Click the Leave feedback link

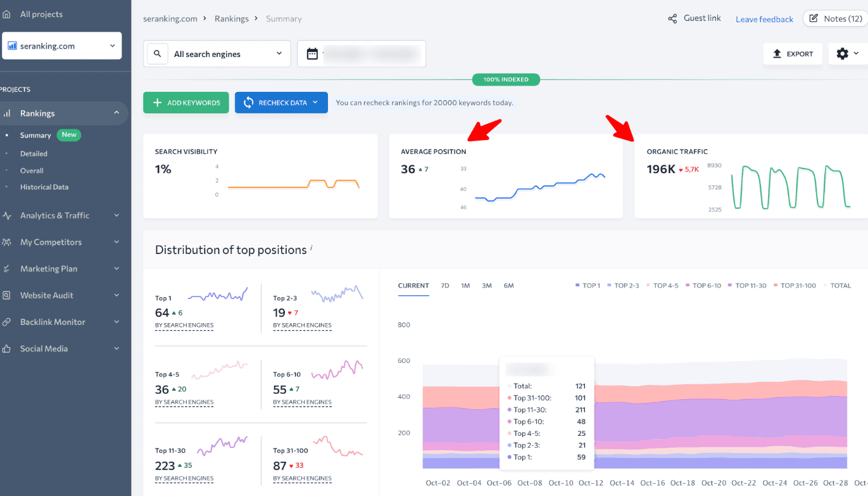coord(764,19)
